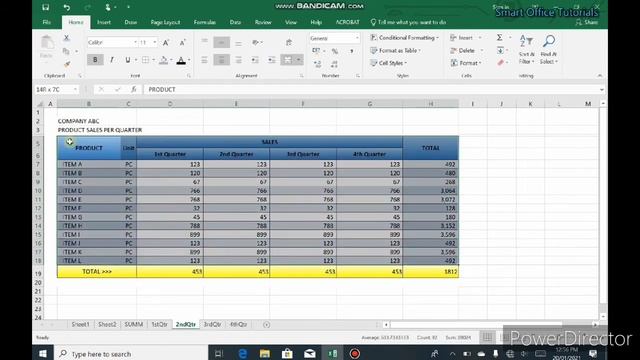
Task: Click the Format Painter brush icon
Action: pos(67,64)
